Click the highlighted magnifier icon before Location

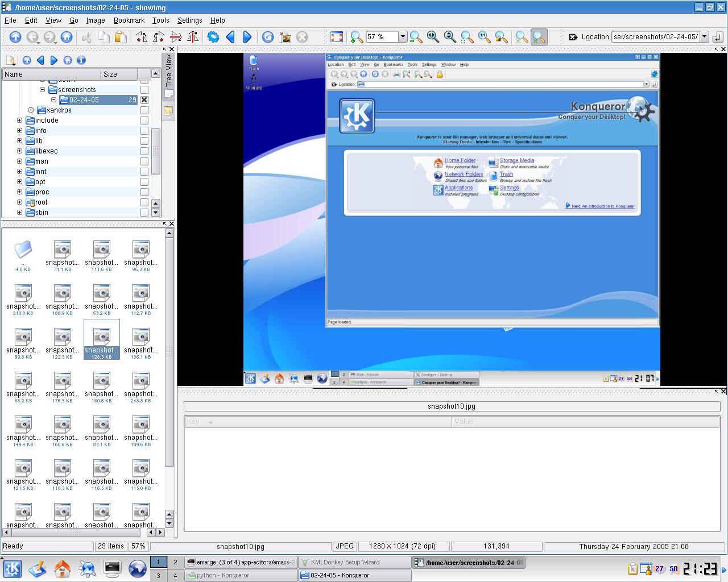click(539, 37)
